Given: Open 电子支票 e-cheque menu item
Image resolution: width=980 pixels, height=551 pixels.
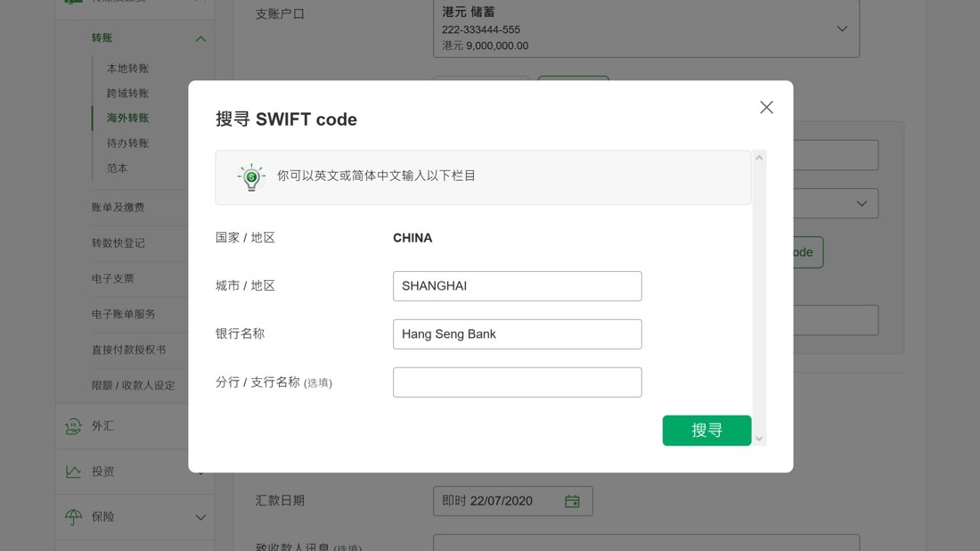Looking at the screenshot, I should (x=112, y=278).
